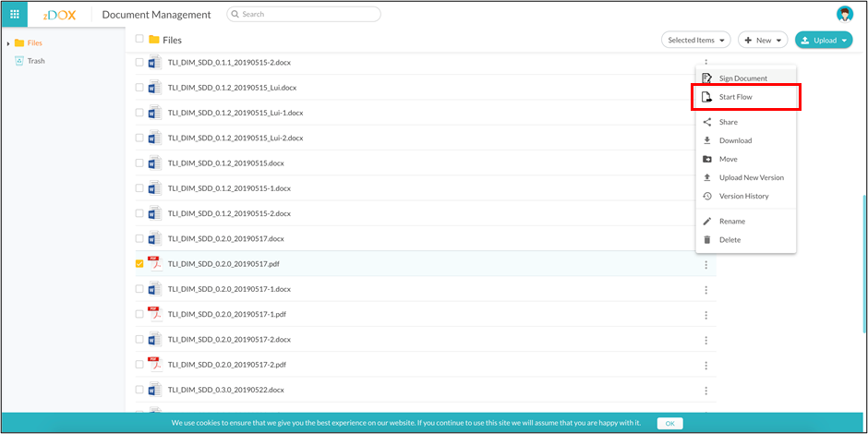The width and height of the screenshot is (868, 434).
Task: Choose Sign Document from the context menu
Action: coord(746,78)
